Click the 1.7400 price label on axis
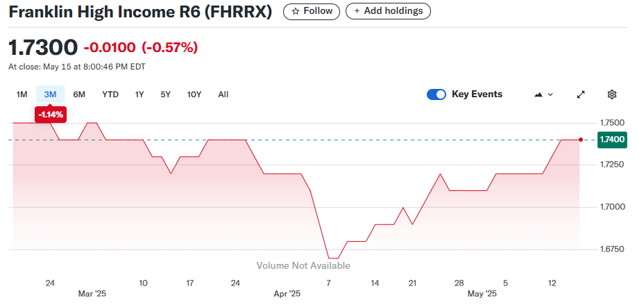The image size is (644, 307). pos(612,140)
